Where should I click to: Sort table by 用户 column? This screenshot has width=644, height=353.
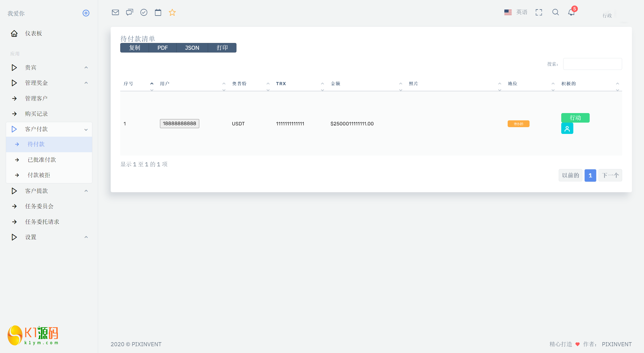[x=193, y=84]
